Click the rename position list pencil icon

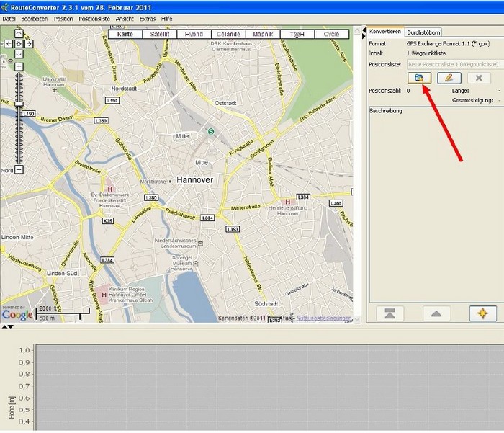click(x=449, y=78)
